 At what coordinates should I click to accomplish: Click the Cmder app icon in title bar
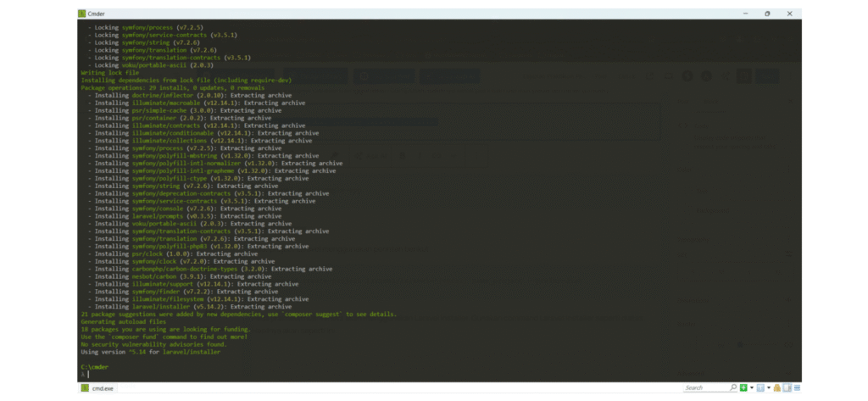[x=82, y=14]
